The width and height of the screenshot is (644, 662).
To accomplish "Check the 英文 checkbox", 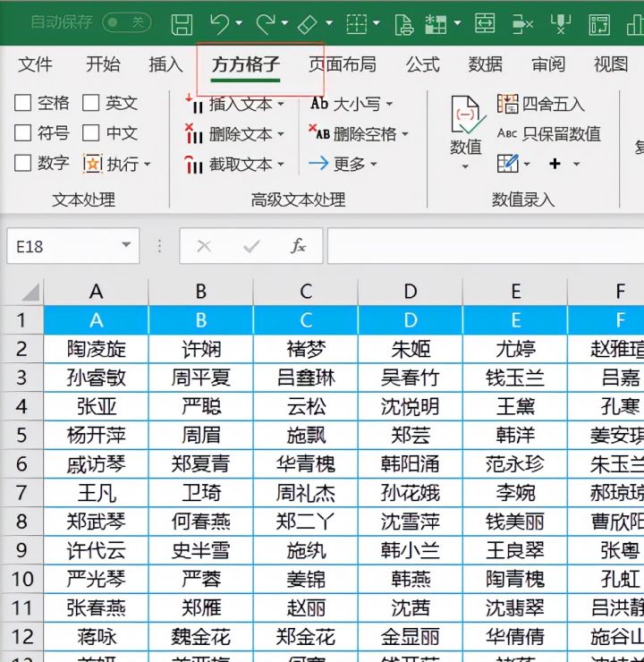I will [x=90, y=103].
